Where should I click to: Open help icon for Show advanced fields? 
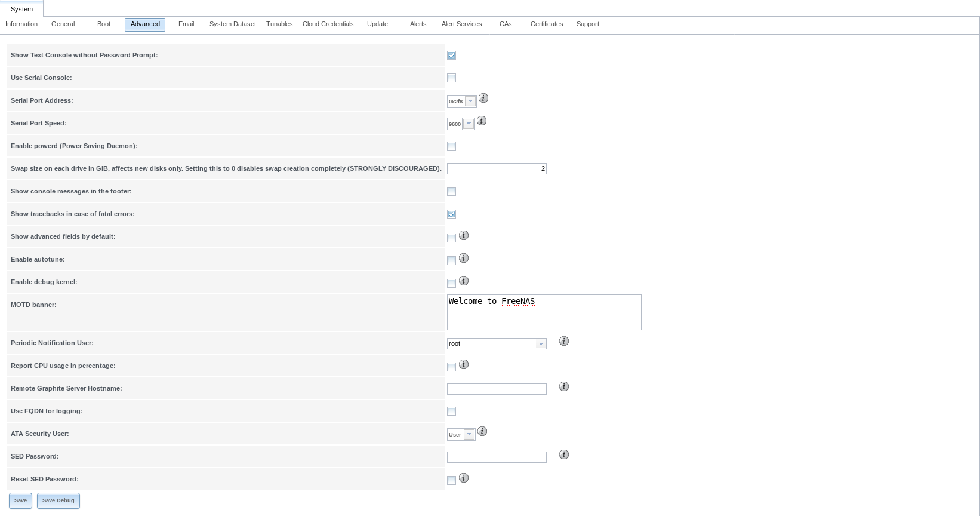coord(464,235)
